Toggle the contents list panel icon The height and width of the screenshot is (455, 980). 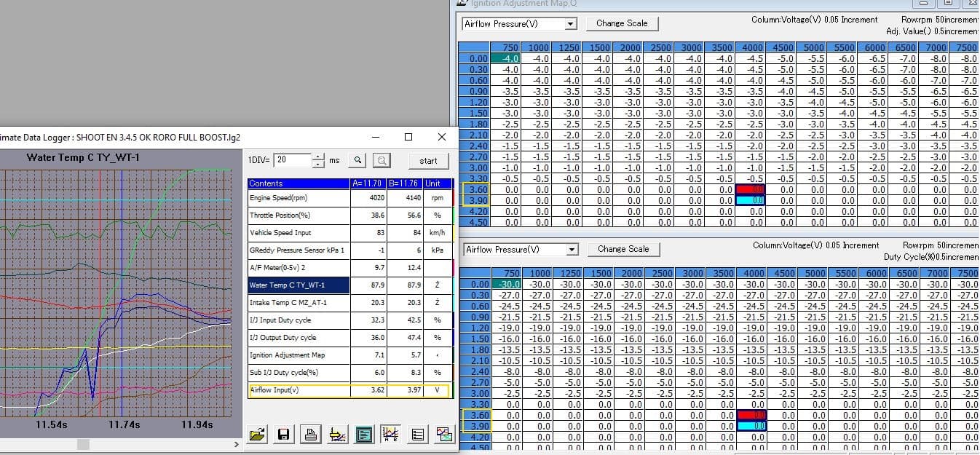(x=364, y=435)
